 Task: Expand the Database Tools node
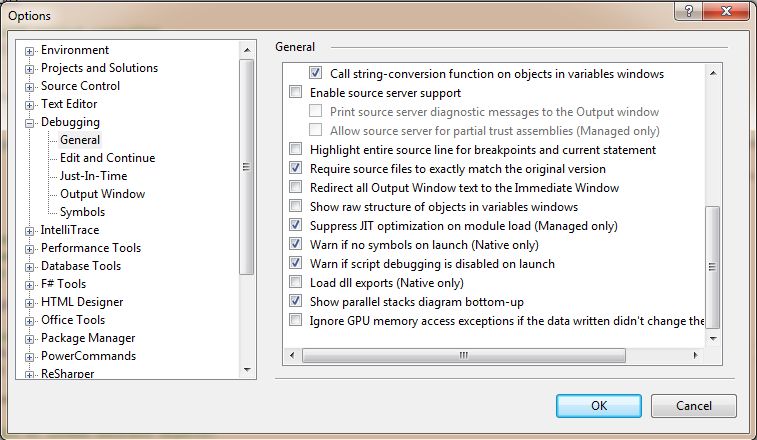point(29,267)
